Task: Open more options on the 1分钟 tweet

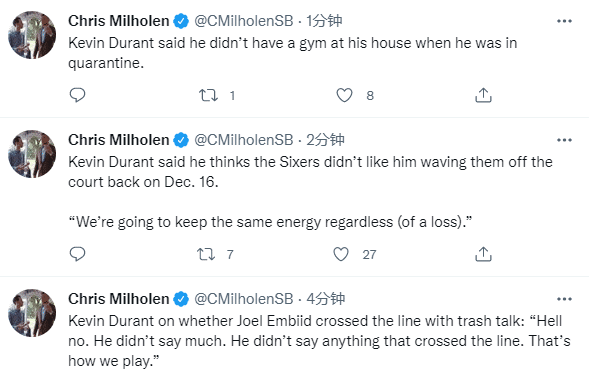Action: [x=564, y=21]
